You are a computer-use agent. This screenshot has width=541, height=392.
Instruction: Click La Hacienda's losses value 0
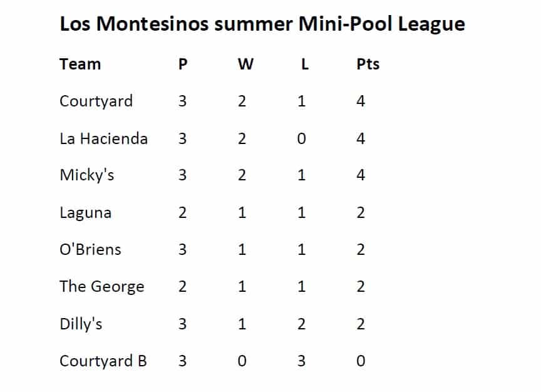[x=302, y=139]
